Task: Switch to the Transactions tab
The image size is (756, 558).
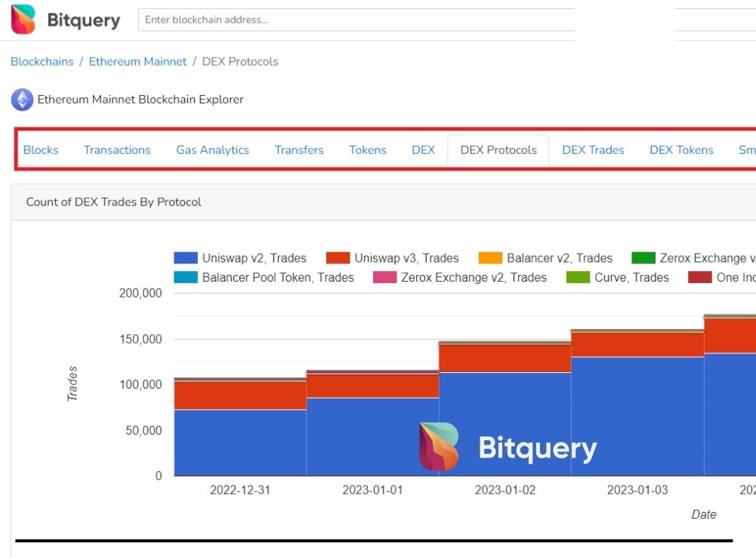Action: click(117, 150)
